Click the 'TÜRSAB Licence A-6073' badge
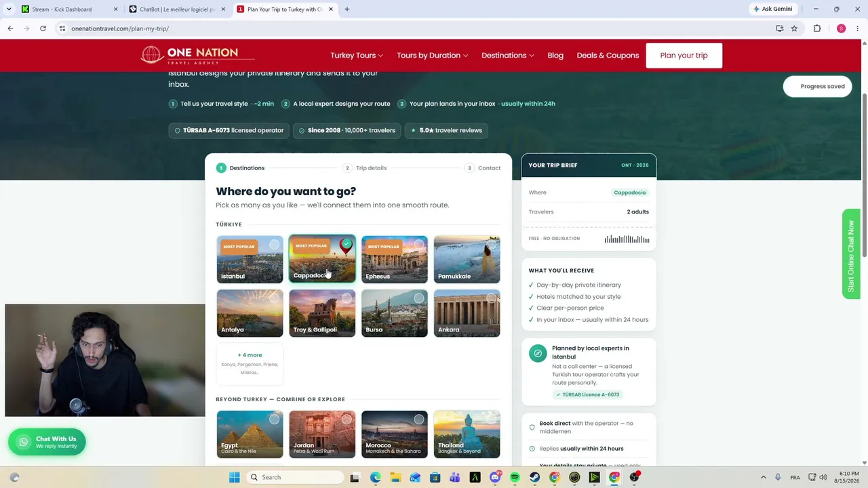Image resolution: width=868 pixels, height=488 pixels. [x=587, y=394]
